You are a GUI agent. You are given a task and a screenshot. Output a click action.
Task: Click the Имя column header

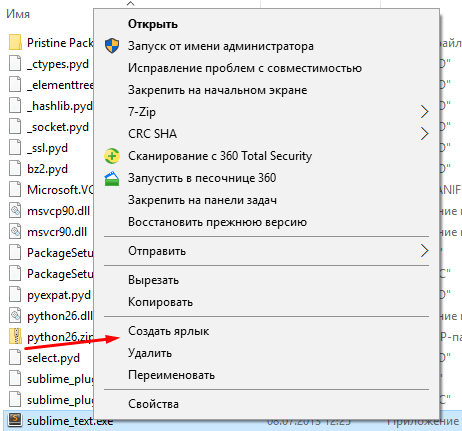point(18,14)
